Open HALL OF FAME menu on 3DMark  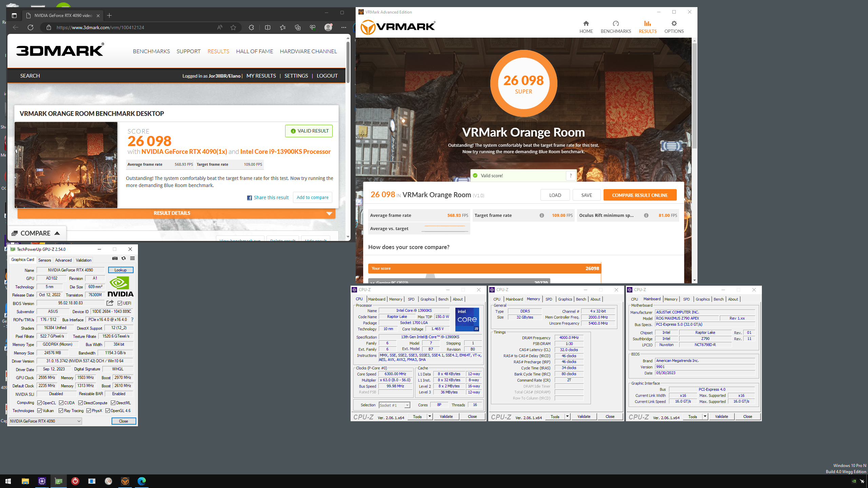pyautogui.click(x=254, y=52)
